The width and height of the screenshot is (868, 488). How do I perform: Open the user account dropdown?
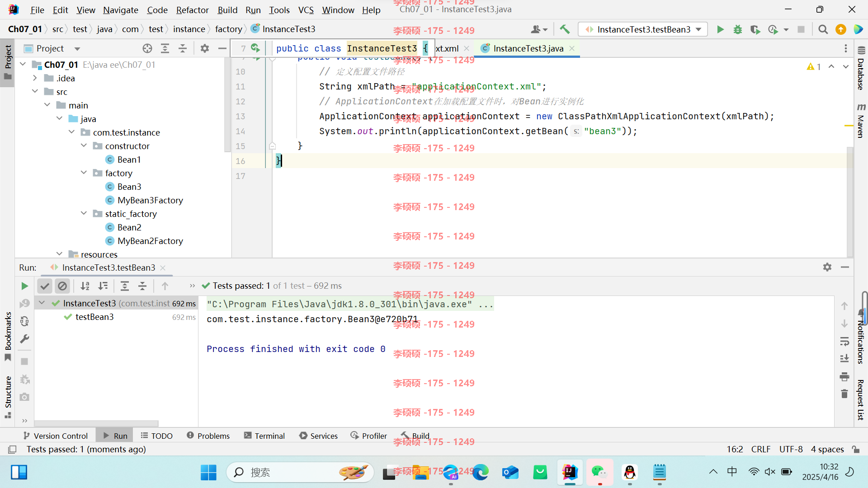point(539,29)
